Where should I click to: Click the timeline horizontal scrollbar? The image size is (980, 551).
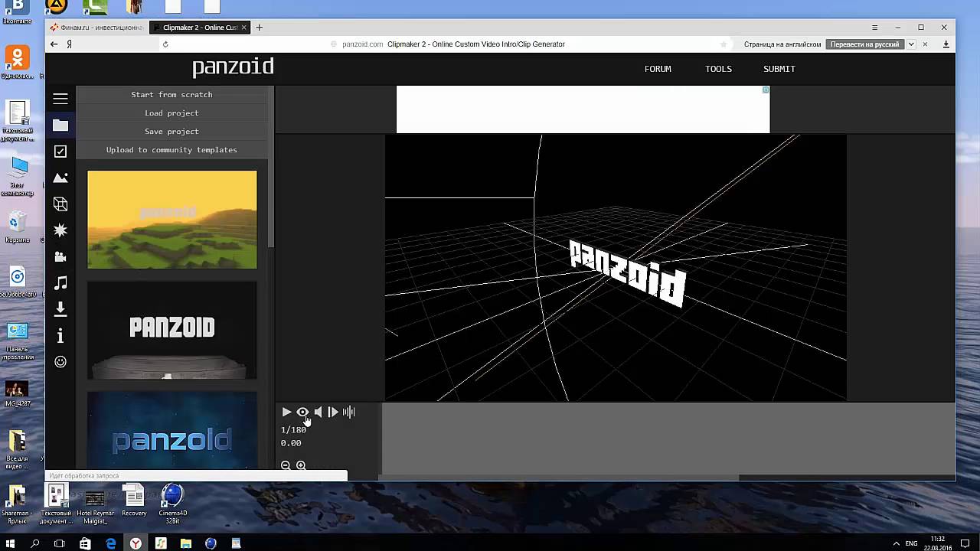pos(559,478)
